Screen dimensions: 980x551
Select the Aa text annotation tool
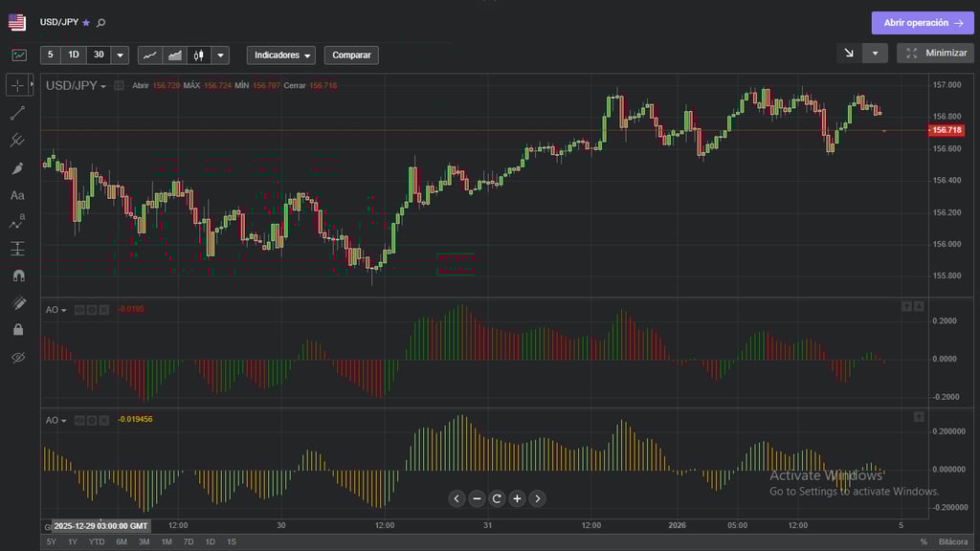(x=17, y=195)
